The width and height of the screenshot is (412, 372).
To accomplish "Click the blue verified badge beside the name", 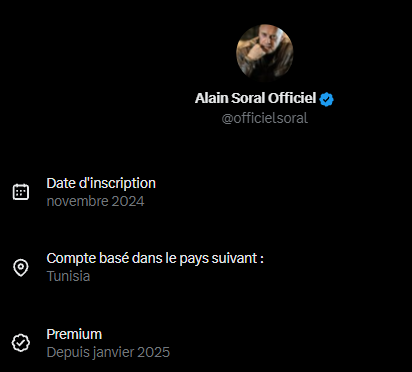I will 326,99.
